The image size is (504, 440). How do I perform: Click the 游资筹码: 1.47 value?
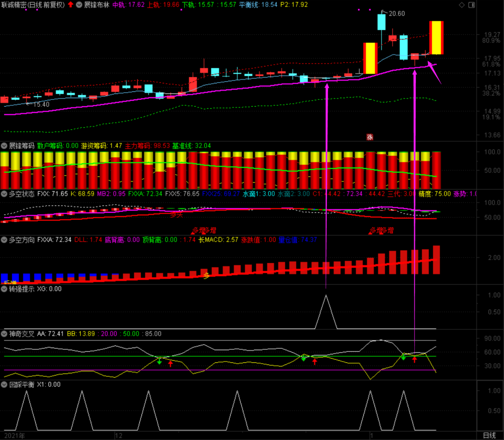click(x=101, y=146)
